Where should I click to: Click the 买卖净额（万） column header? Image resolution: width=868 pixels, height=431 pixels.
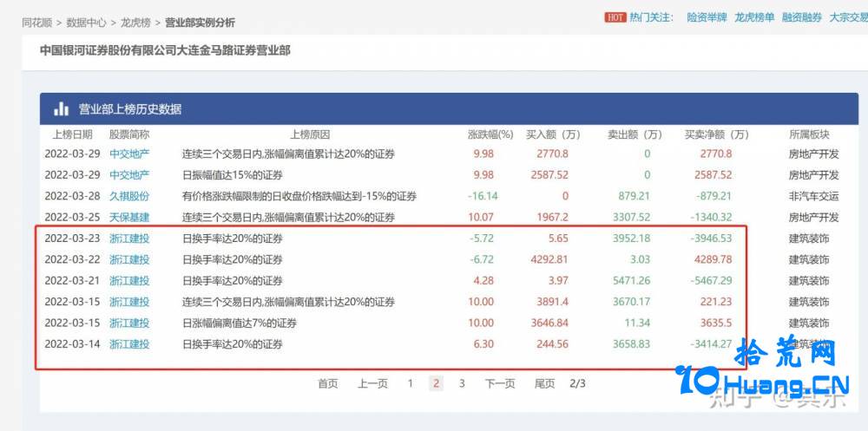716,134
